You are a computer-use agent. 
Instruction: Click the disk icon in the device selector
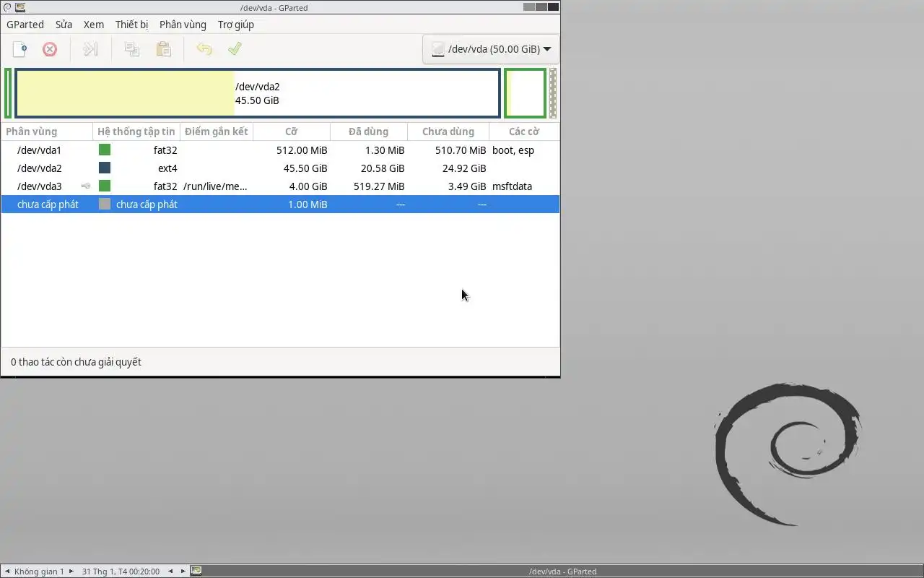pyautogui.click(x=437, y=50)
